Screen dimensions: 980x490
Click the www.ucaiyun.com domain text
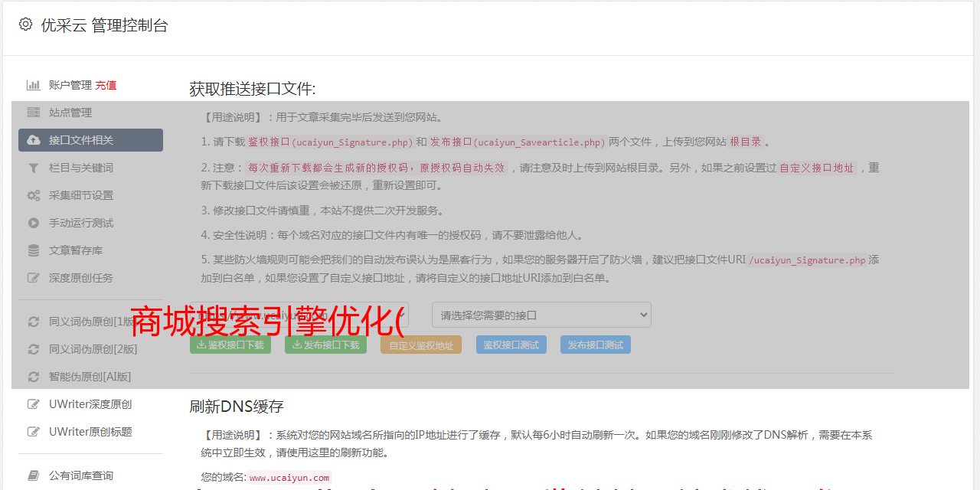coord(289,477)
